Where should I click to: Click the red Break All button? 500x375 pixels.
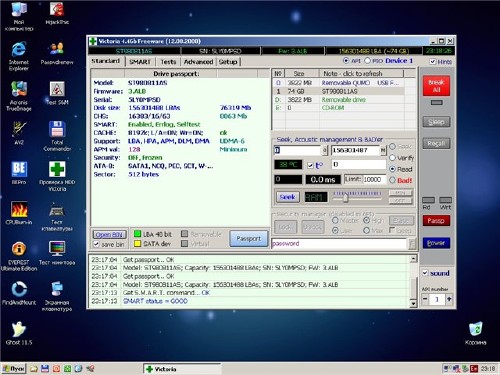pos(436,86)
